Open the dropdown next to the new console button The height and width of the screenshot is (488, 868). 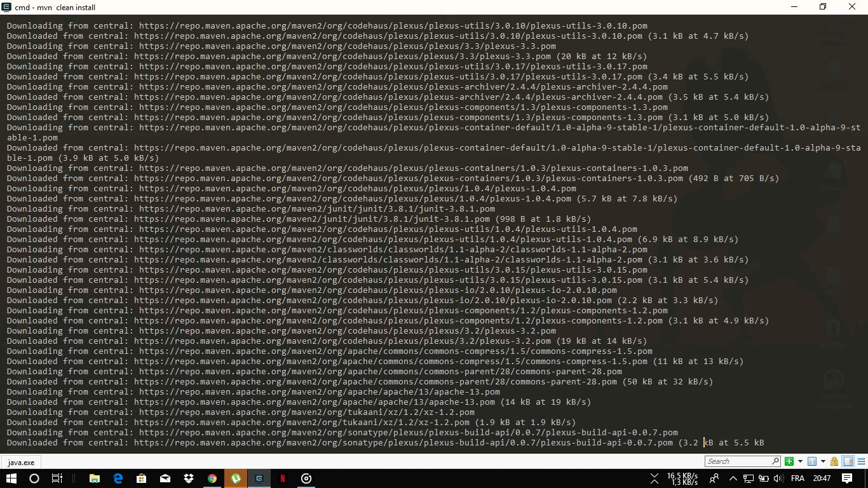(800, 461)
